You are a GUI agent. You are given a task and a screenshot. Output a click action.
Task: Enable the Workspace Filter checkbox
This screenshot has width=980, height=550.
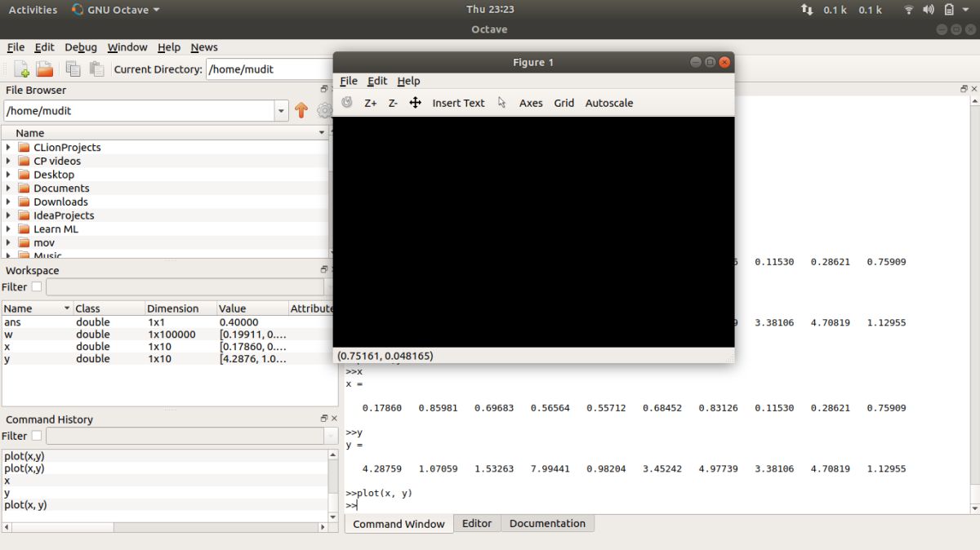point(37,287)
